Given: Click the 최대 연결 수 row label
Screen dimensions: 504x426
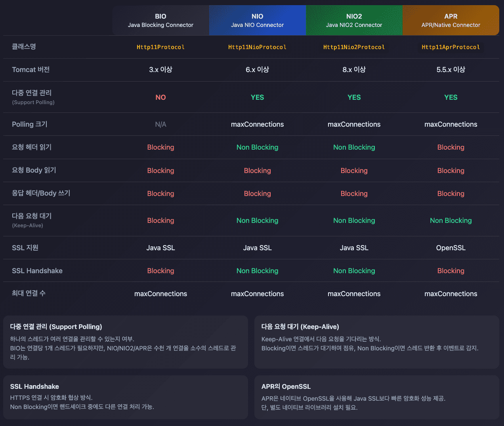Looking at the screenshot, I should pos(29,293).
